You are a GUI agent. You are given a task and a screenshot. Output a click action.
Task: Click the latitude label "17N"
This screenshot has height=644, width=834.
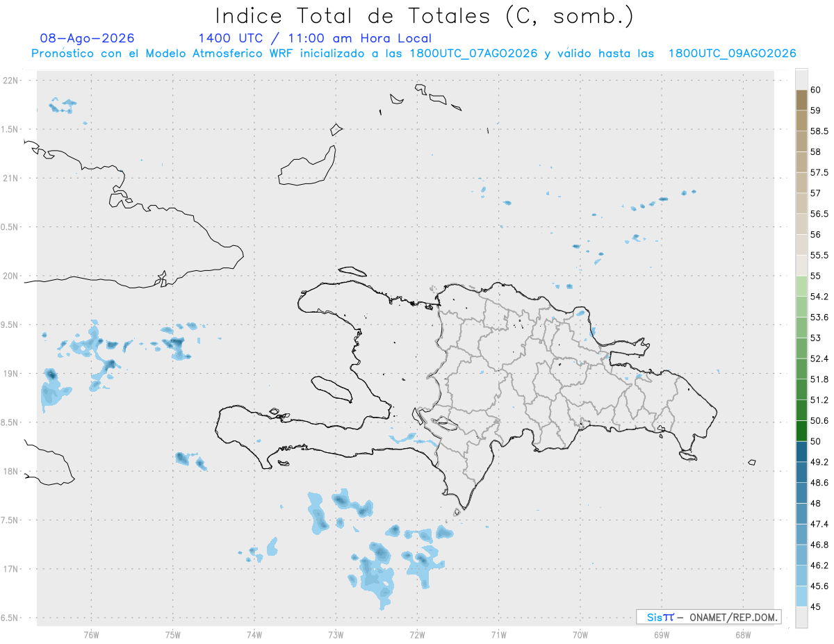click(x=12, y=569)
